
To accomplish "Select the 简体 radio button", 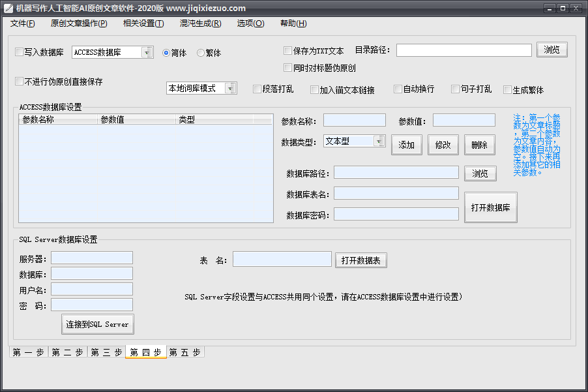I will pos(166,53).
